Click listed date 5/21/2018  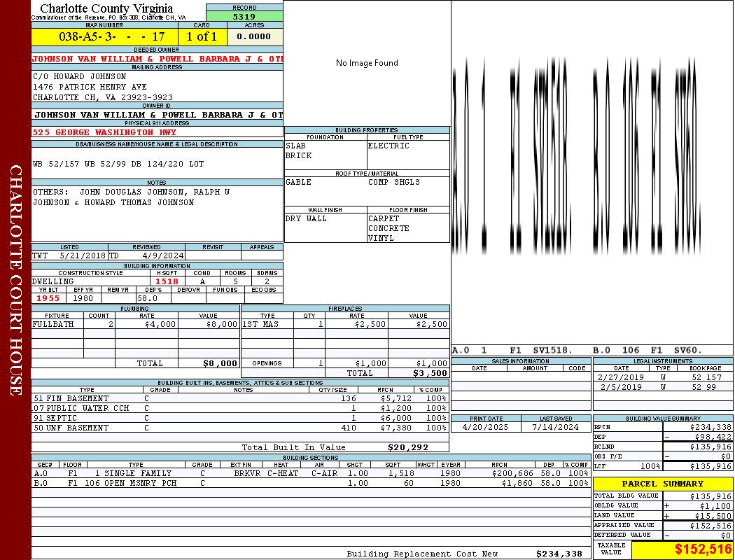83,256
